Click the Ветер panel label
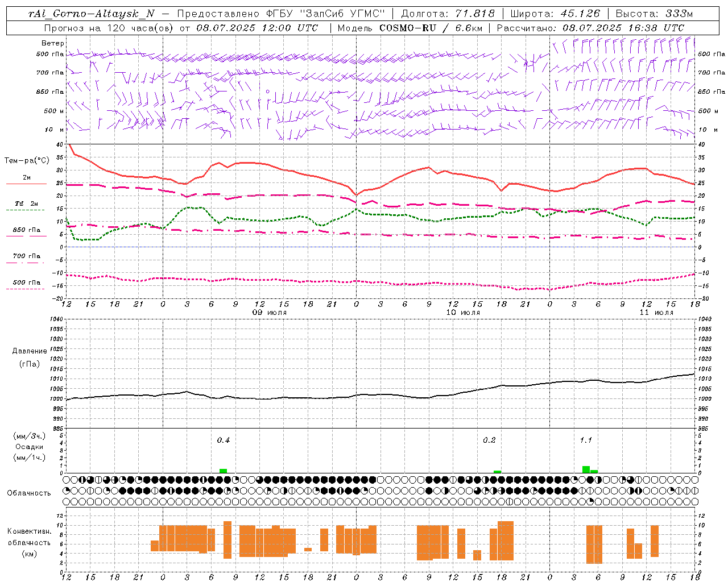The height and width of the screenshot is (582, 728). (x=53, y=43)
